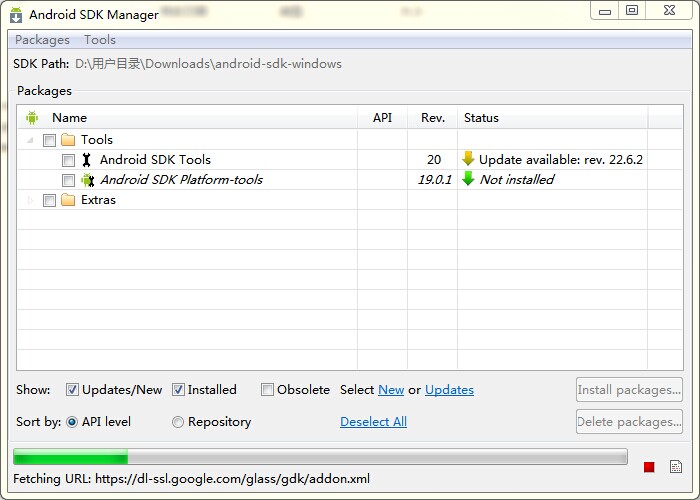
Task: Expand the Extras tree node
Action: [x=30, y=200]
